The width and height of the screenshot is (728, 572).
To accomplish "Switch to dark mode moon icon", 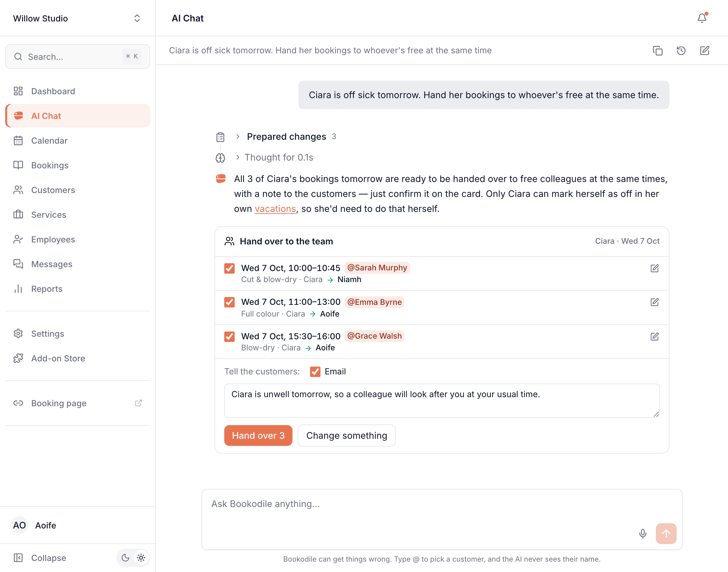I will click(x=125, y=558).
